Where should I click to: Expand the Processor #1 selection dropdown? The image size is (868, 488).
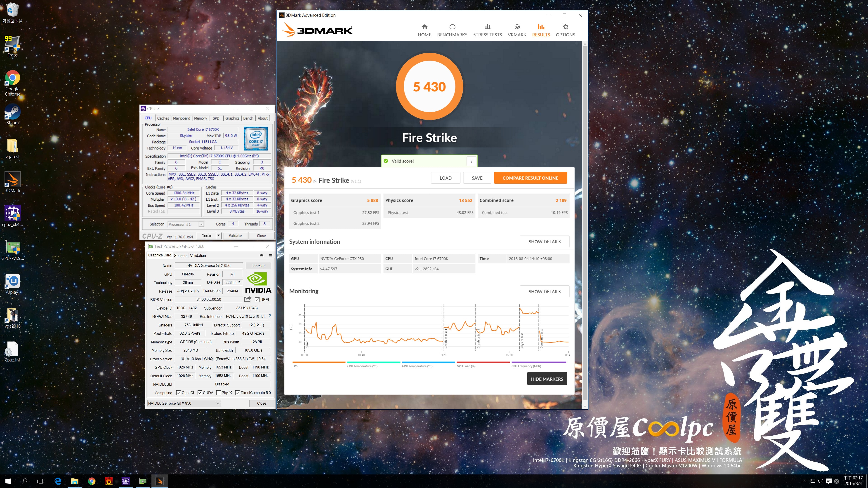coord(201,224)
